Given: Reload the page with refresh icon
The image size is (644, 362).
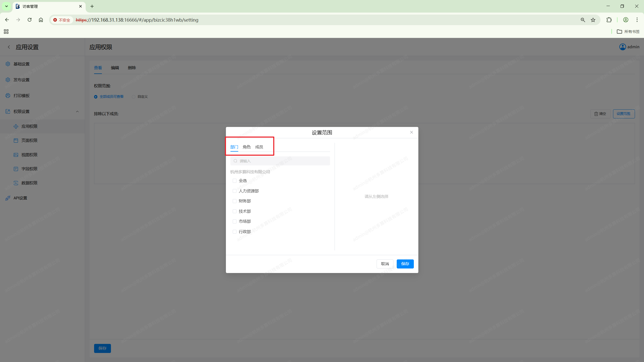Looking at the screenshot, I should [x=29, y=20].
